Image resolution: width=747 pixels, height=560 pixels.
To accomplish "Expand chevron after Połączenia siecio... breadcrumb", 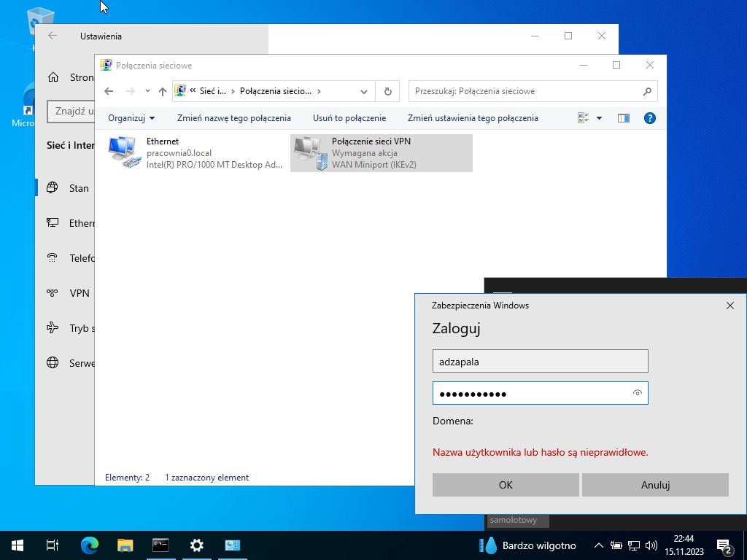I will [x=319, y=91].
